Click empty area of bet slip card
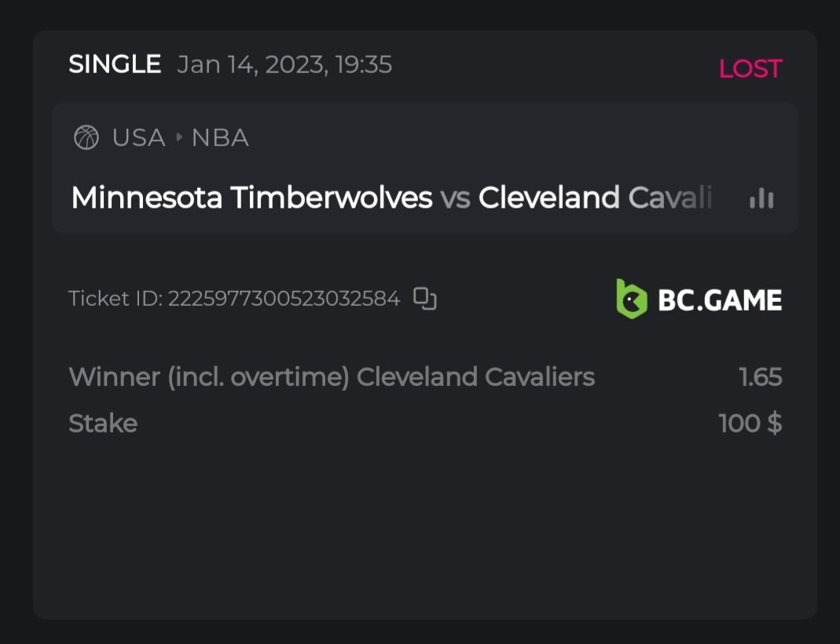The image size is (840, 644). point(424,535)
